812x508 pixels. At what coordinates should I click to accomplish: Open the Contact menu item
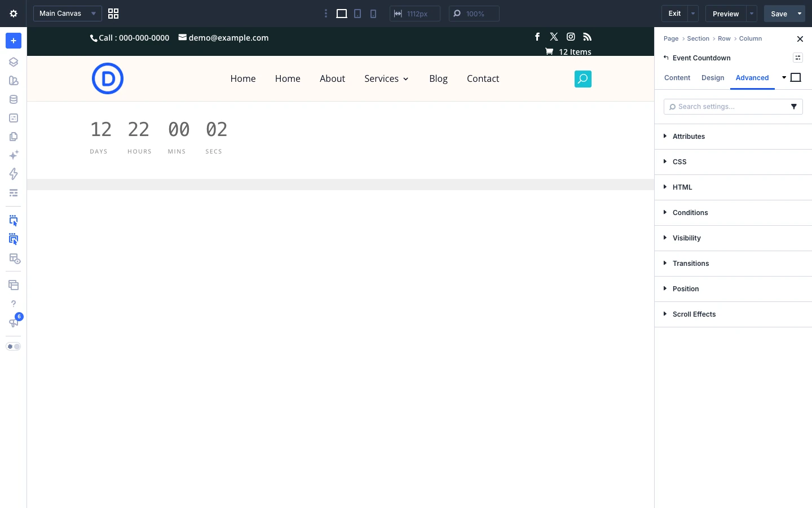[x=483, y=78]
